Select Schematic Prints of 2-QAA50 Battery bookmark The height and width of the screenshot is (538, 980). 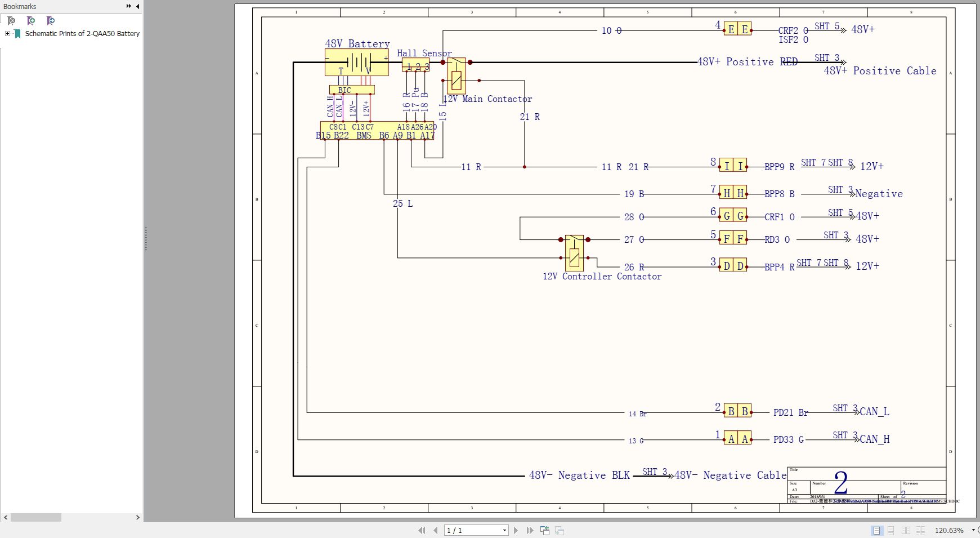tap(82, 33)
